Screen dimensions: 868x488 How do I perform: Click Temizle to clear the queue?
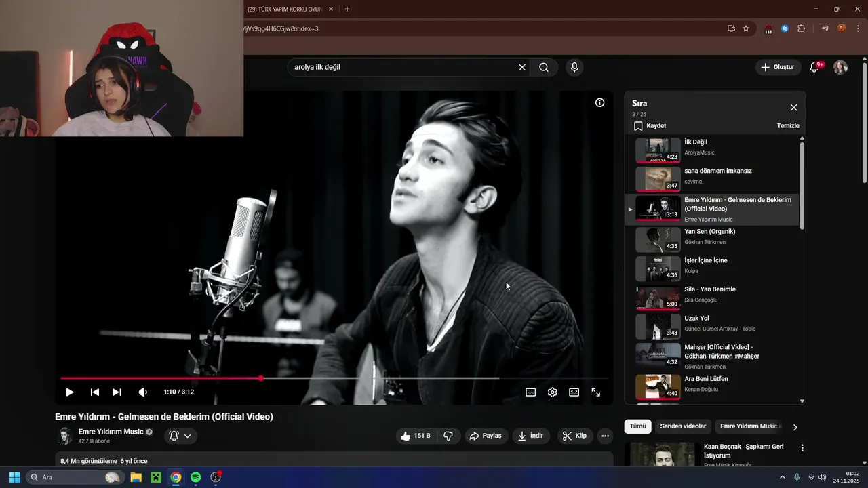click(x=788, y=126)
